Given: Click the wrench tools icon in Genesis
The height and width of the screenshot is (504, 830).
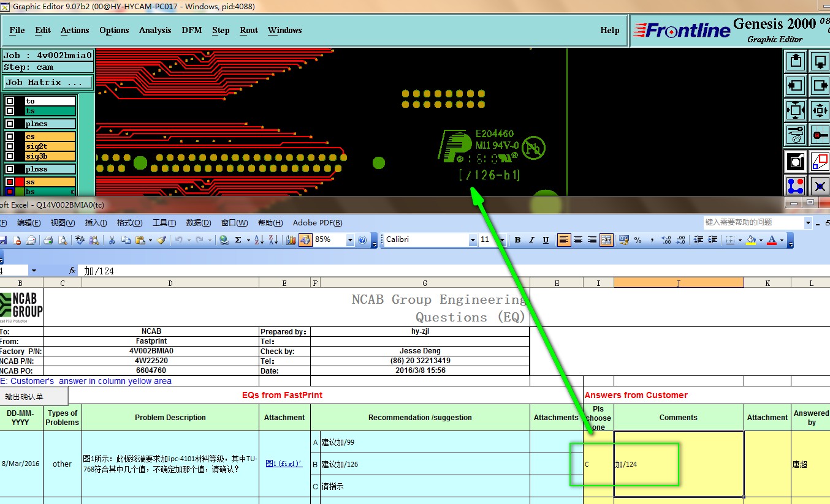Looking at the screenshot, I should click(796, 135).
